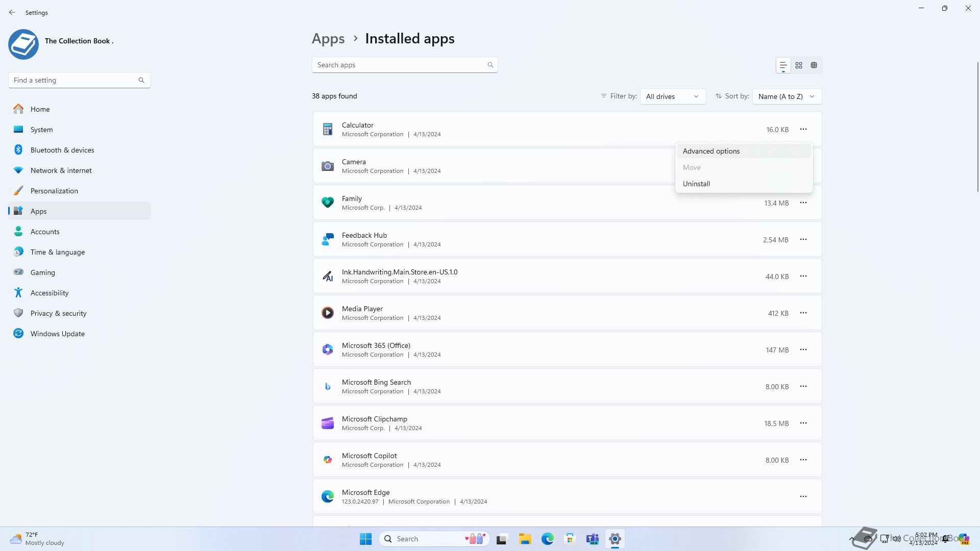Click the magnifier in Find a setting
The image size is (980, 551).
tap(141, 80)
